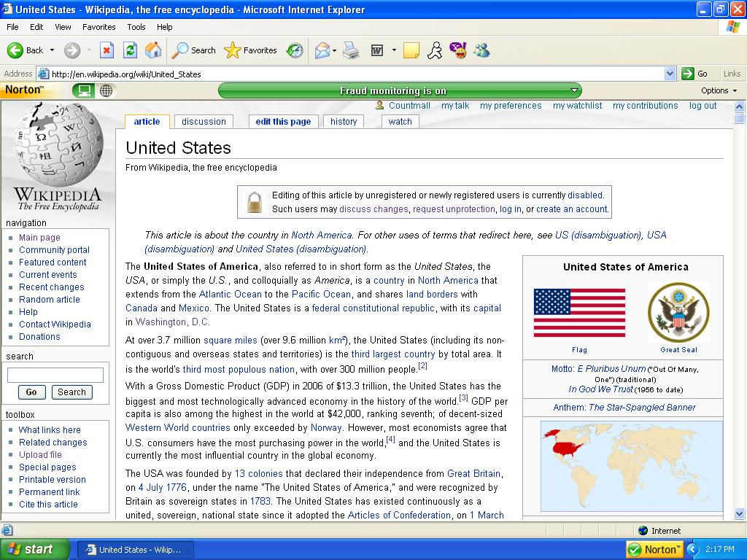
Task: Open Mail button dropdown arrow
Action: [x=334, y=50]
